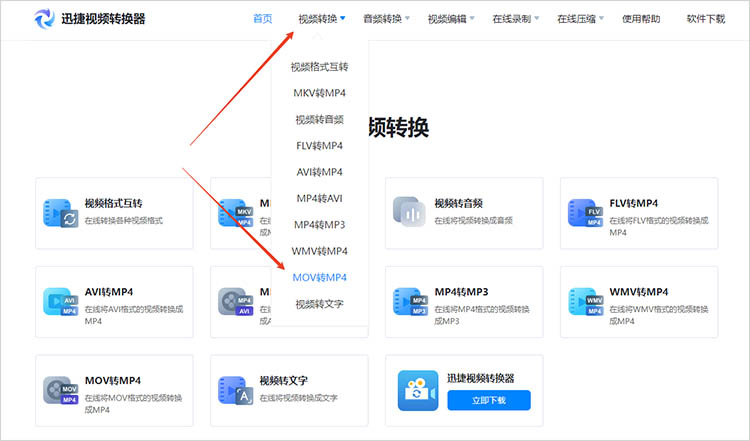750x441 pixels.
Task: Click the 立即下载 button
Action: pyautogui.click(x=489, y=400)
